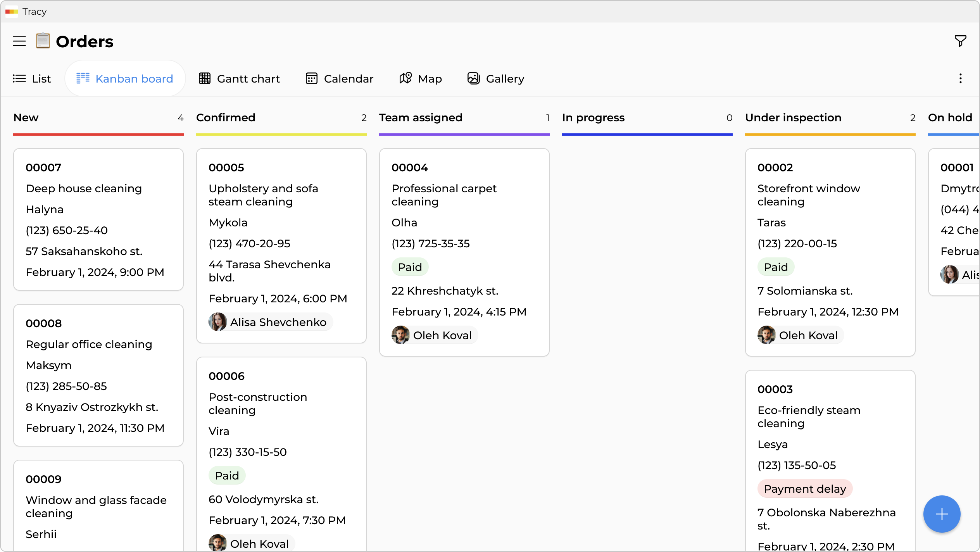Open order 00007 Deep house cleaning card
The image size is (980, 552).
[98, 219]
